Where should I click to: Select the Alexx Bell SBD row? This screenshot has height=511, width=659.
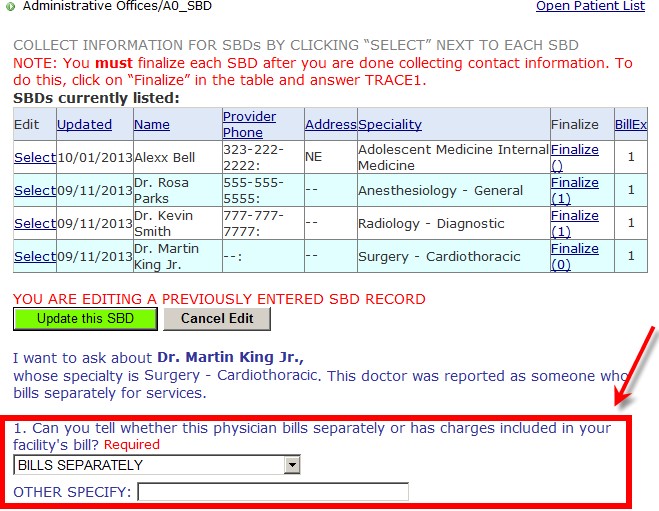[x=34, y=157]
